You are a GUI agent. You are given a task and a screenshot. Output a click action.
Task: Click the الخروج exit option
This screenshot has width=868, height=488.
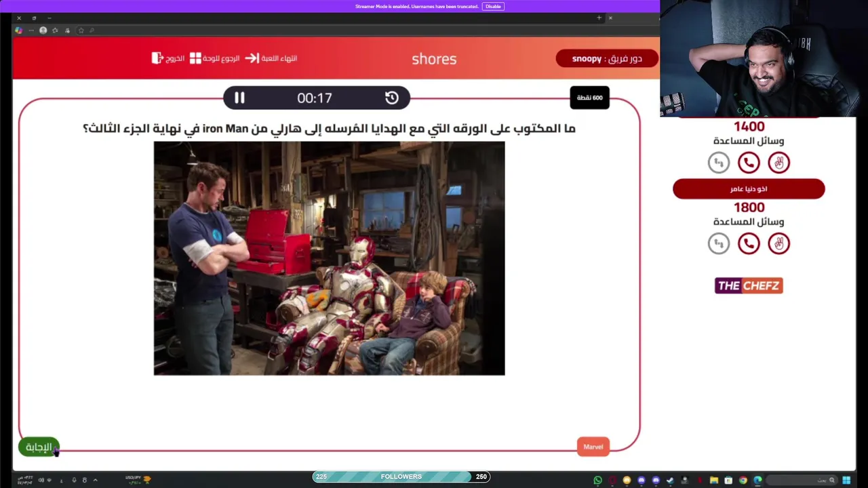175,58
